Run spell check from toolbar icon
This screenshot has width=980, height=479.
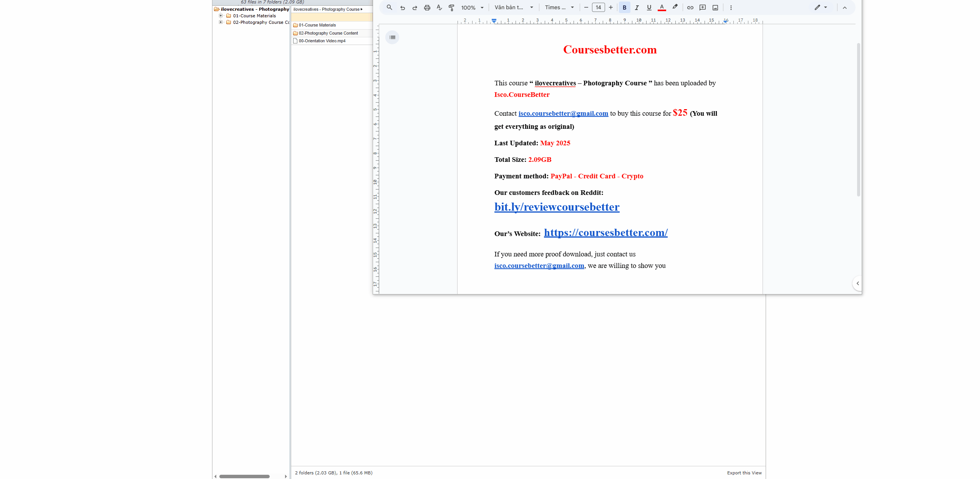coord(439,7)
